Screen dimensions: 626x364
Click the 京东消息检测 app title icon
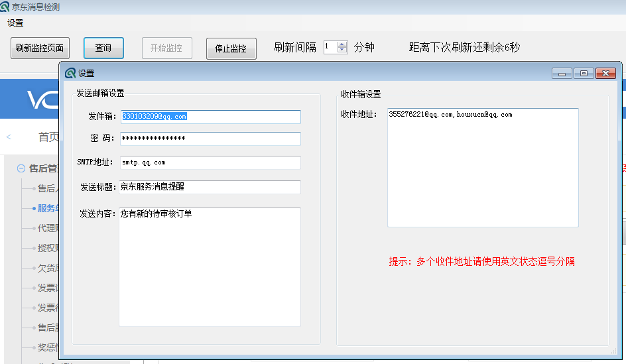pos(5,7)
